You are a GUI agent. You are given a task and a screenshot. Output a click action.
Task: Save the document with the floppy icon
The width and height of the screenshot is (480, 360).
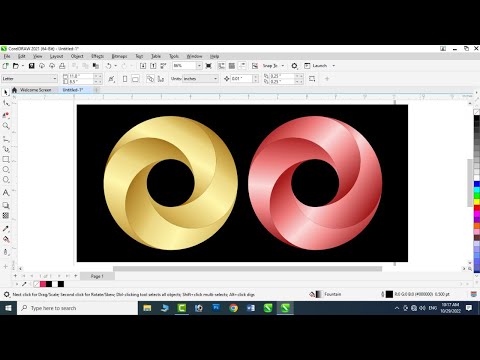[31, 66]
